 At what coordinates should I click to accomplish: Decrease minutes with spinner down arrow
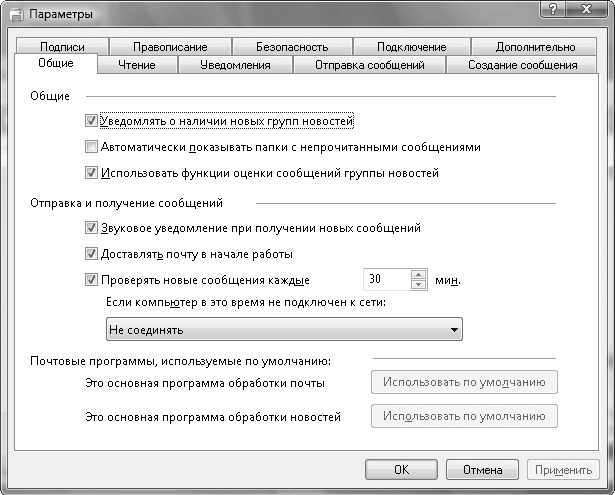[419, 285]
